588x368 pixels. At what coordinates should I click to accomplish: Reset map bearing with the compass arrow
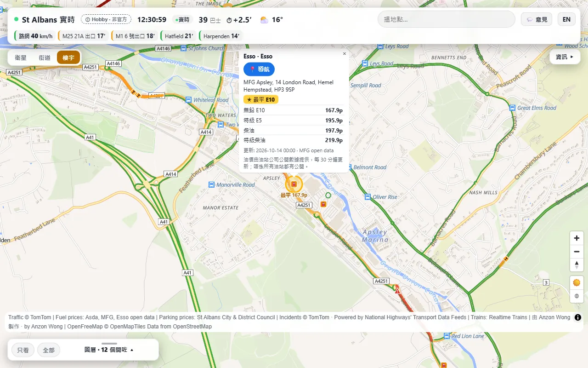coord(577,265)
